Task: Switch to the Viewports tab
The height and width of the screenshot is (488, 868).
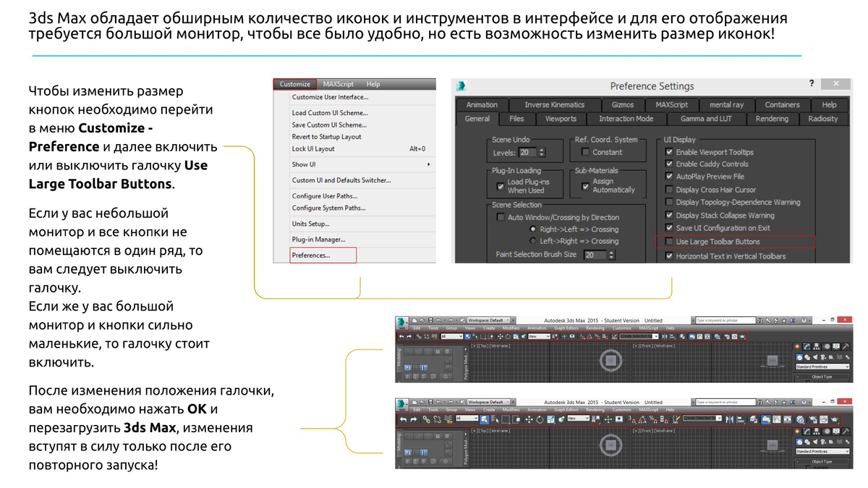Action: point(561,119)
